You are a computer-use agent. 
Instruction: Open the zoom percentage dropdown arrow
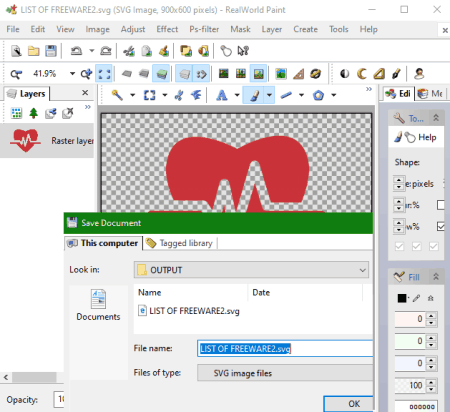72,74
